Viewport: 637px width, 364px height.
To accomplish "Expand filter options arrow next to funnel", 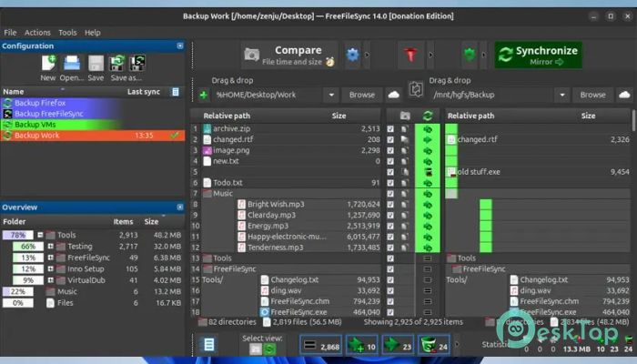I will coord(430,55).
